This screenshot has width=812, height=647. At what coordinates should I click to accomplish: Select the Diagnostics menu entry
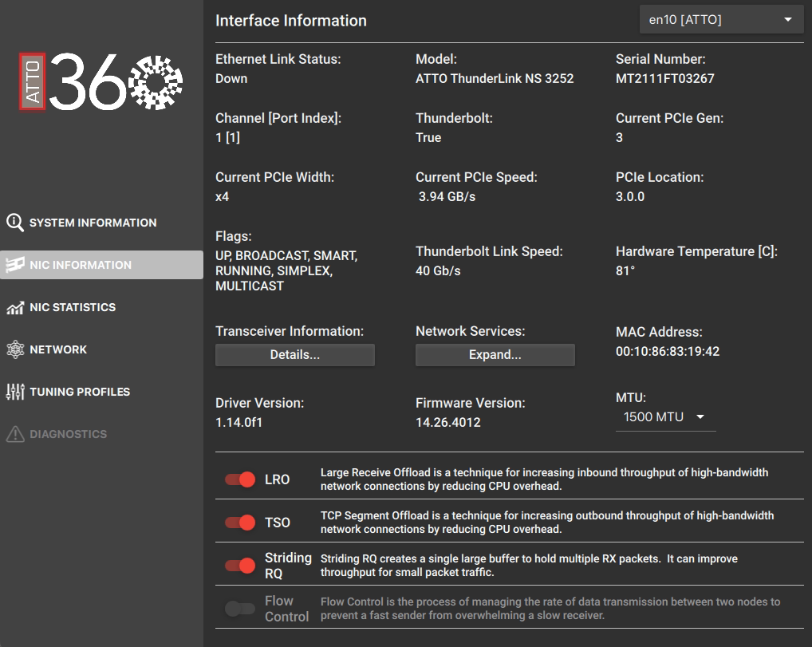pos(101,434)
